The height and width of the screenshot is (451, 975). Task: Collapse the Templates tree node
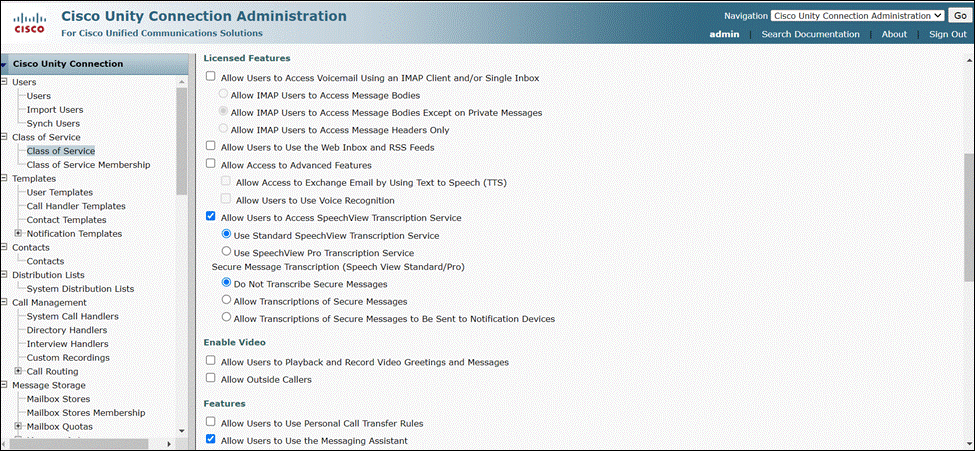coord(4,179)
